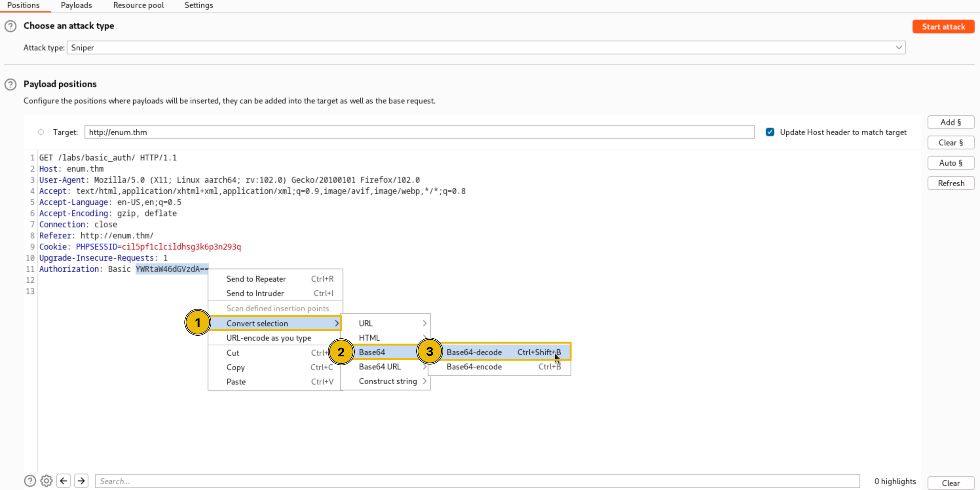
Task: Toggle Update Host header to match target
Action: click(770, 132)
